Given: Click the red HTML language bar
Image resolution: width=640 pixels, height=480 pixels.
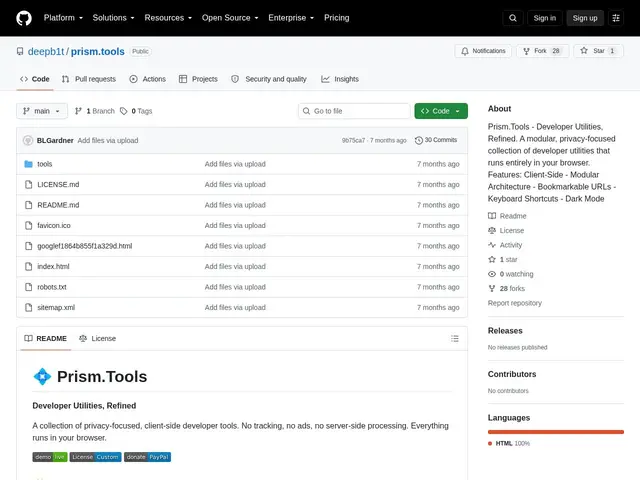Looking at the screenshot, I should 556,432.
